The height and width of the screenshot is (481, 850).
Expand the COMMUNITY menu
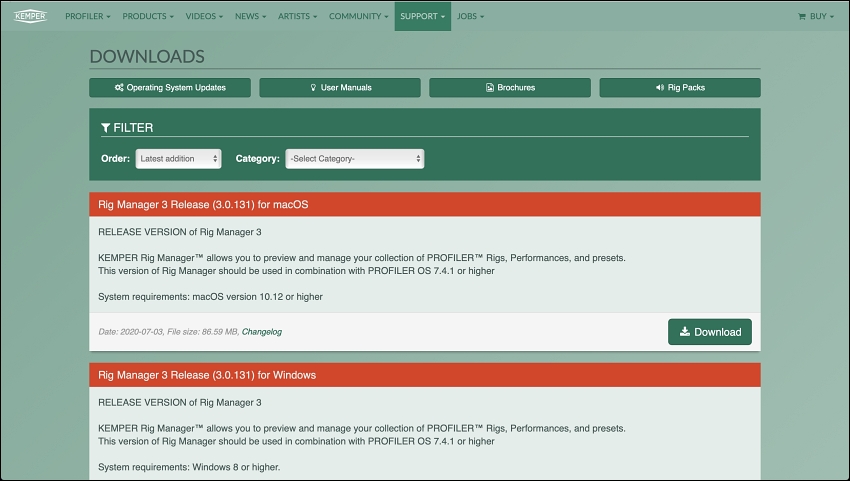(358, 16)
